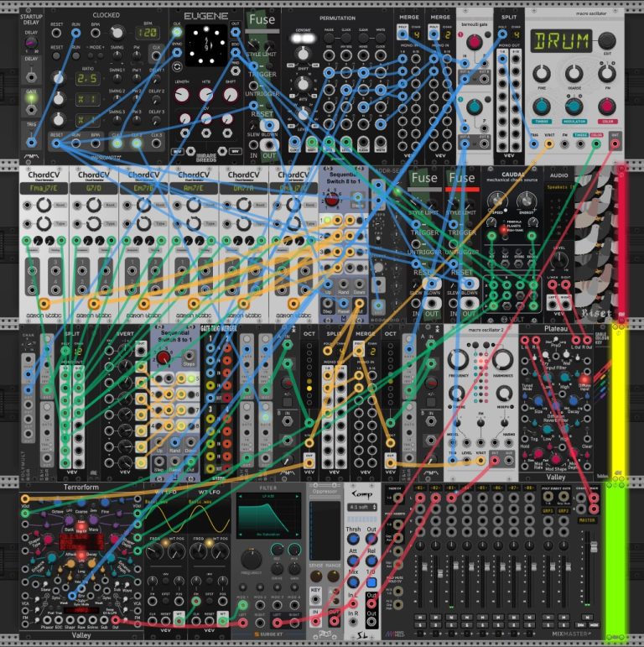This screenshot has height=647, width=644.
Task: Click the Oppressor KEY input jack
Action: pos(315,598)
